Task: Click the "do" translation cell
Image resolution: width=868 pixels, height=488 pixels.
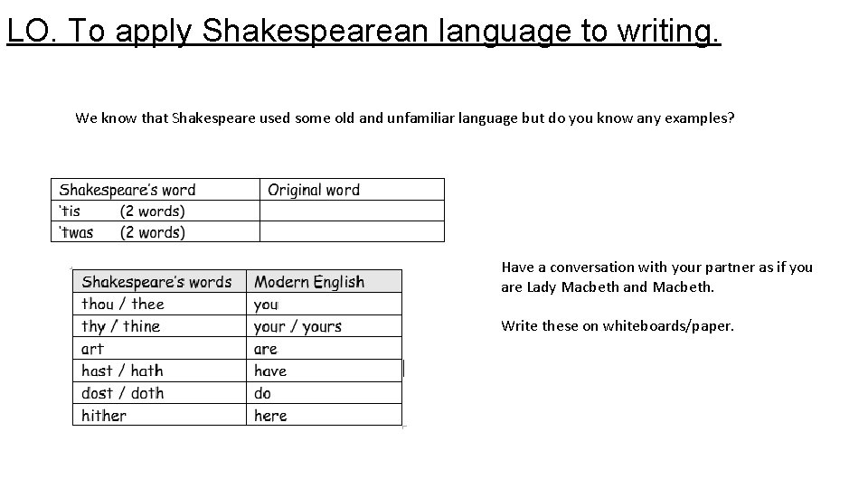Action: coord(324,392)
